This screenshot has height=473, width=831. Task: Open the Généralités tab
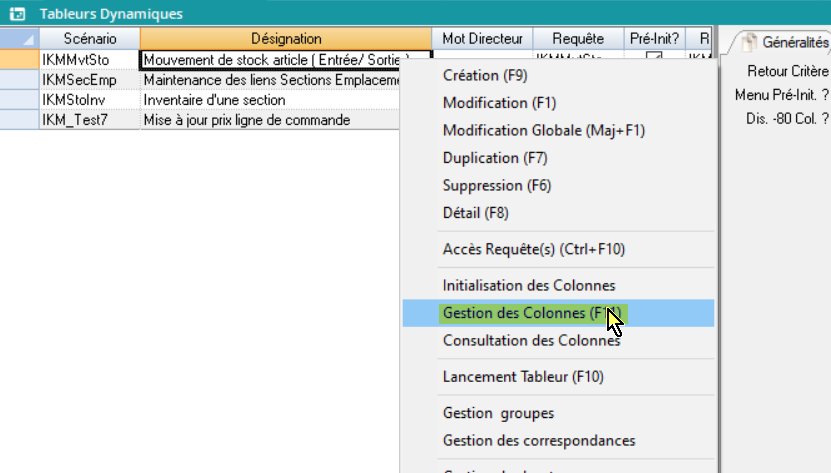(x=785, y=43)
